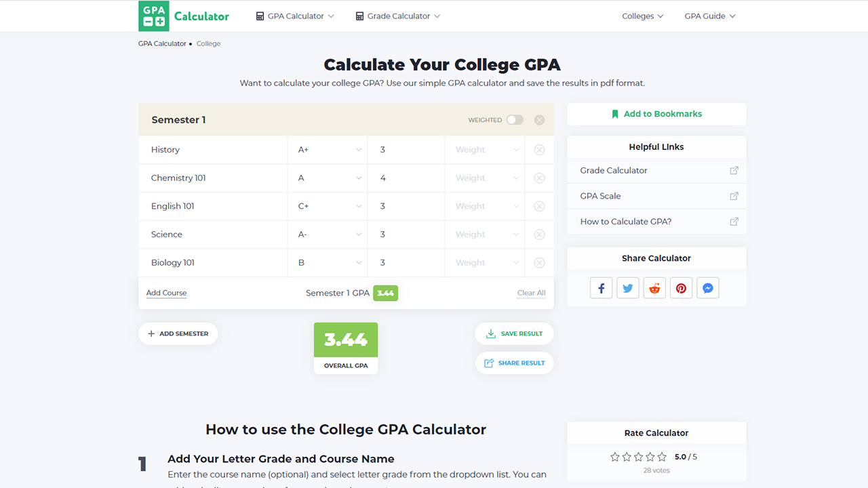Image resolution: width=868 pixels, height=488 pixels.
Task: Expand Weight dropdown for Science
Action: (486, 235)
